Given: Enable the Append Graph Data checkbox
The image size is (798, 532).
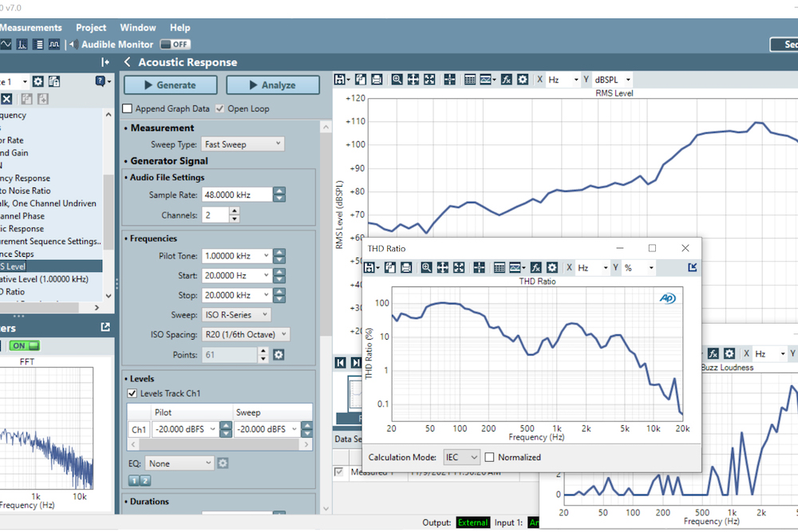Looking at the screenshot, I should (x=126, y=108).
